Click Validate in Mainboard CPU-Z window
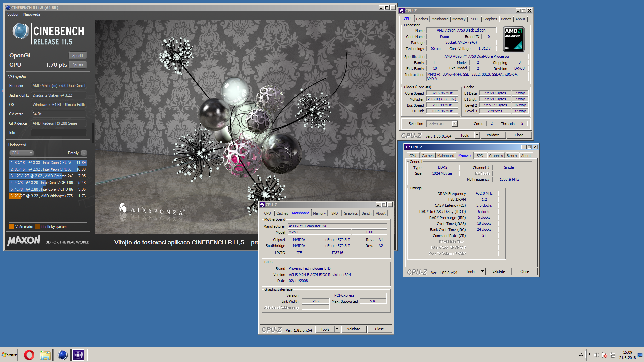The image size is (644, 362). point(354,329)
